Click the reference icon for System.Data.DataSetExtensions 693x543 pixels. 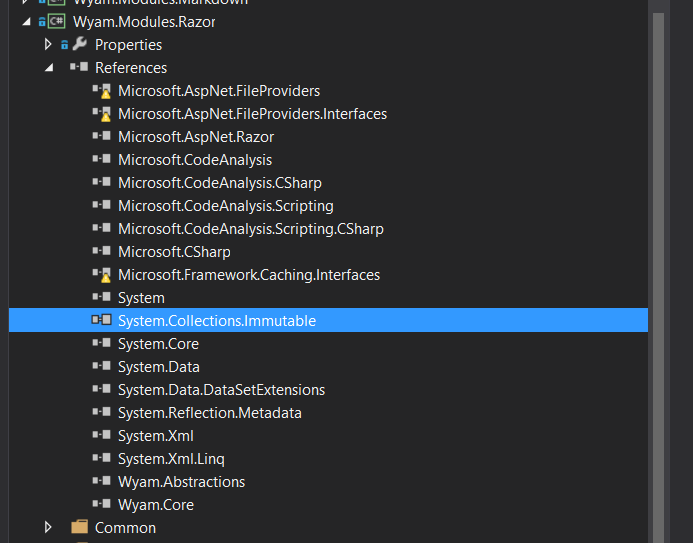102,388
